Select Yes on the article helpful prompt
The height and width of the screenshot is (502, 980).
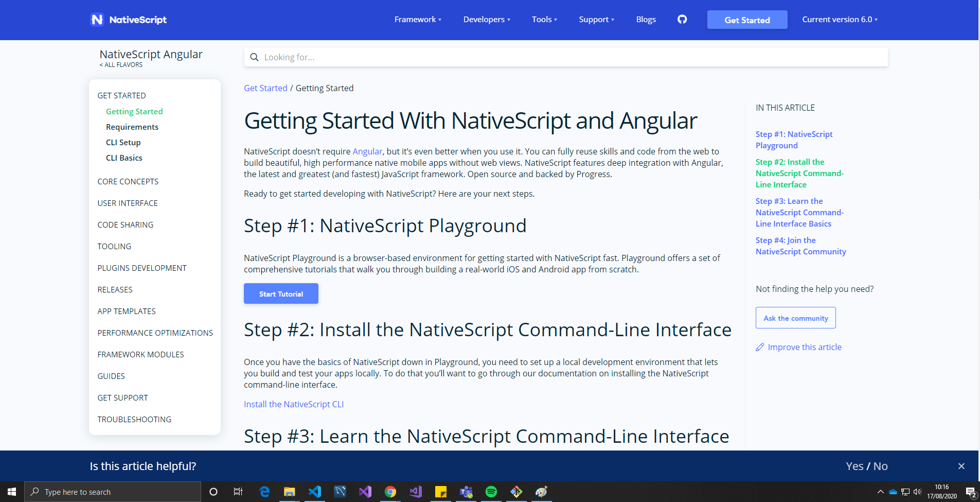[x=854, y=466]
